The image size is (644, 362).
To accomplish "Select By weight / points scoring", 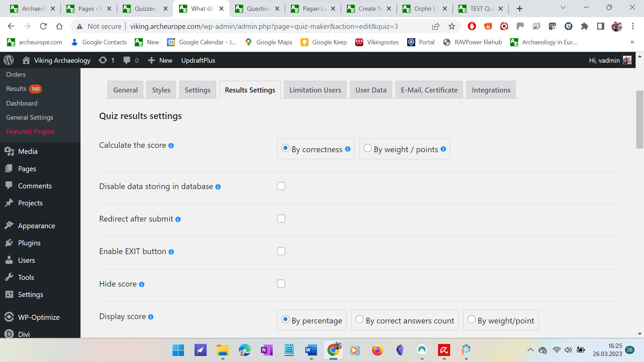I will point(367,147).
